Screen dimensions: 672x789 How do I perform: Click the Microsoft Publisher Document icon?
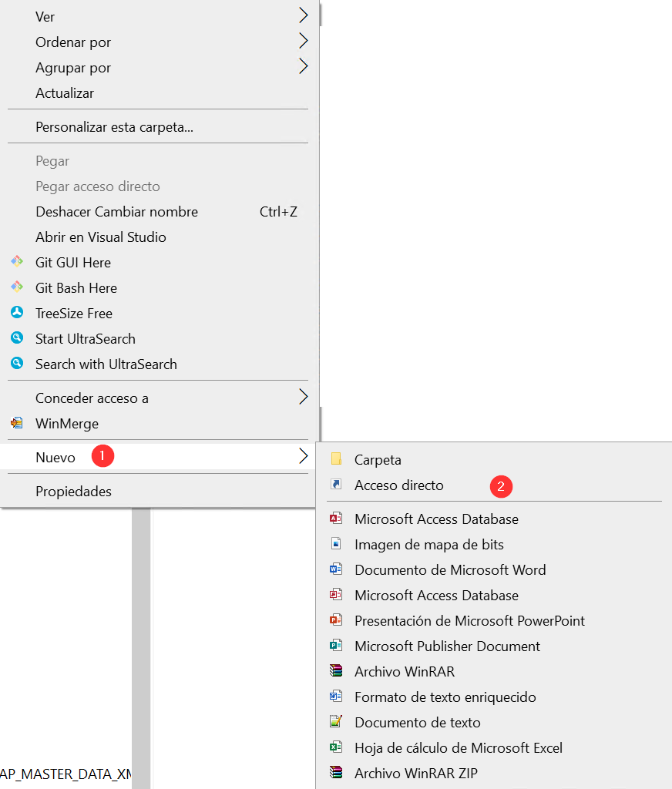(x=336, y=645)
